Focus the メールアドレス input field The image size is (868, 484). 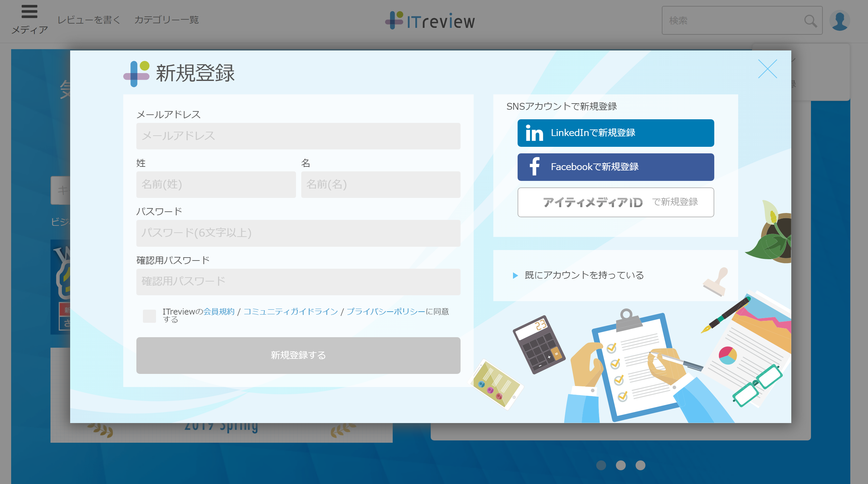[x=298, y=136]
